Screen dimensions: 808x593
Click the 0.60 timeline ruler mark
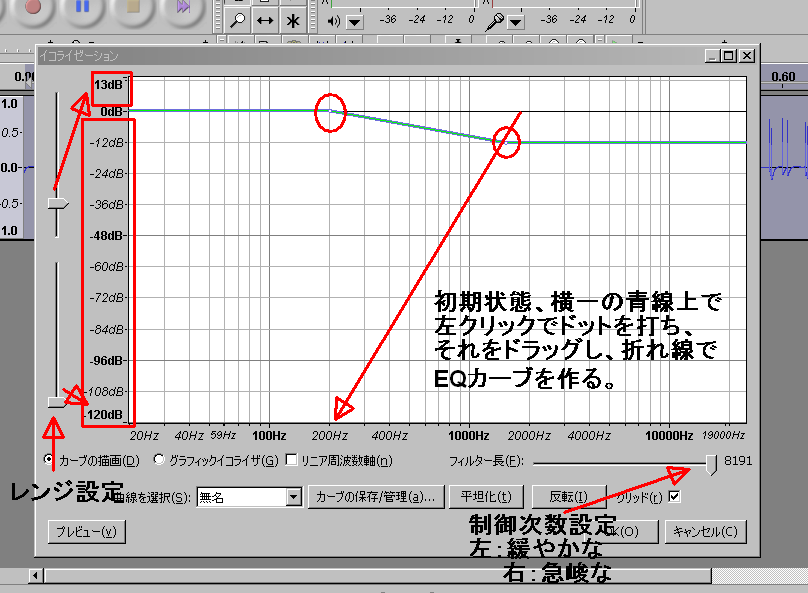coord(783,77)
